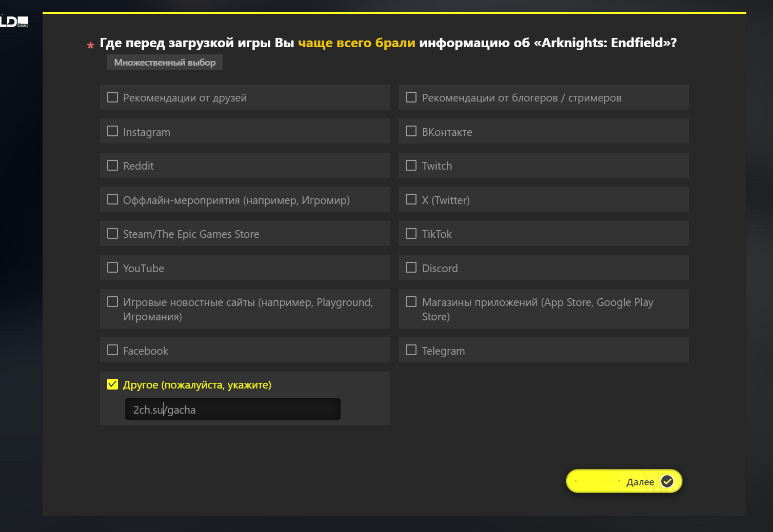Enable the Discord checkbox
The width and height of the screenshot is (773, 532).
point(411,268)
